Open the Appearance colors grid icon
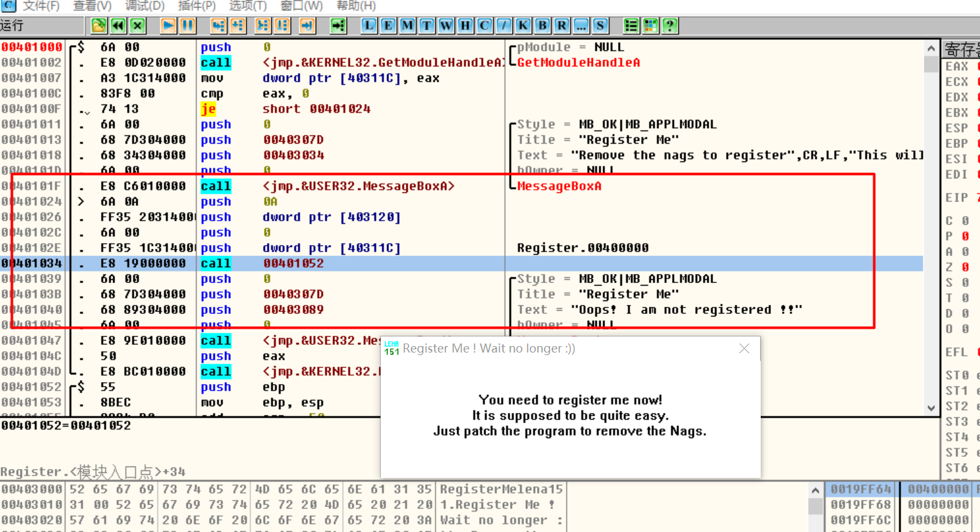This screenshot has width=980, height=532. 650,26
